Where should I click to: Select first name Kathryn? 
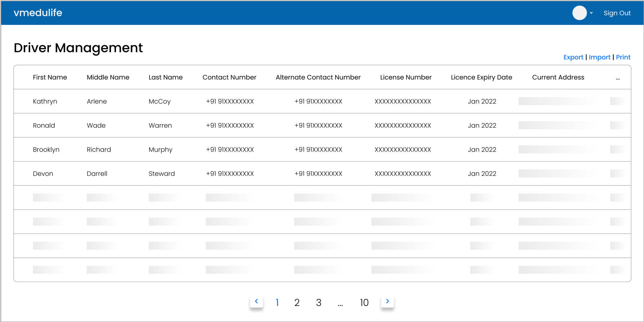(x=45, y=101)
